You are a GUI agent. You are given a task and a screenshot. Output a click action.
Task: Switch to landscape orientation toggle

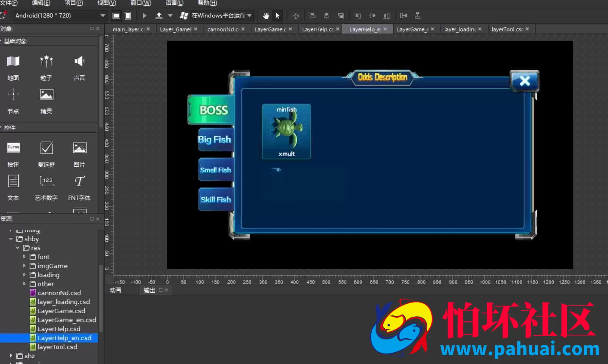tap(116, 15)
